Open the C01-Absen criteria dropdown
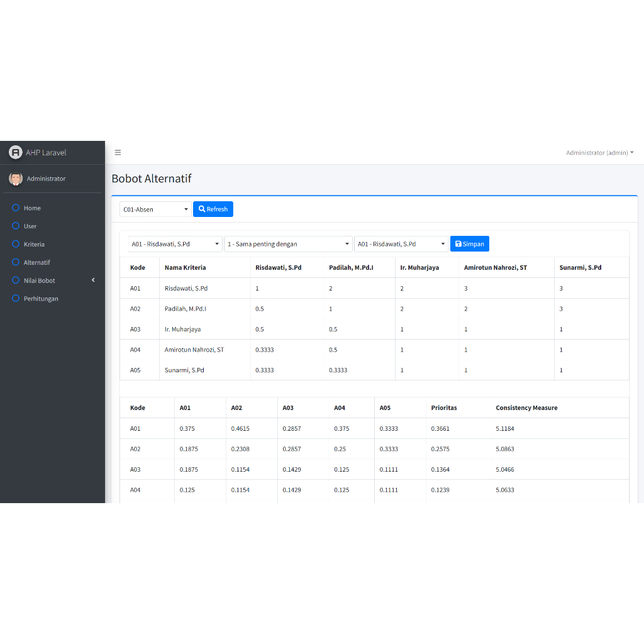The width and height of the screenshot is (644, 644). click(x=155, y=209)
